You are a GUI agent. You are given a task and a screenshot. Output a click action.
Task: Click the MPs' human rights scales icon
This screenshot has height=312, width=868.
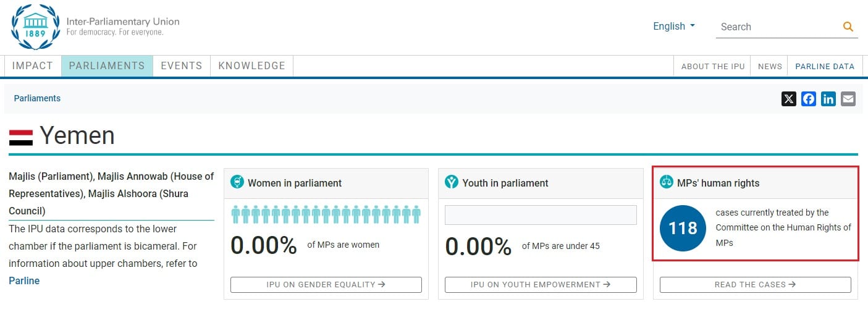667,182
